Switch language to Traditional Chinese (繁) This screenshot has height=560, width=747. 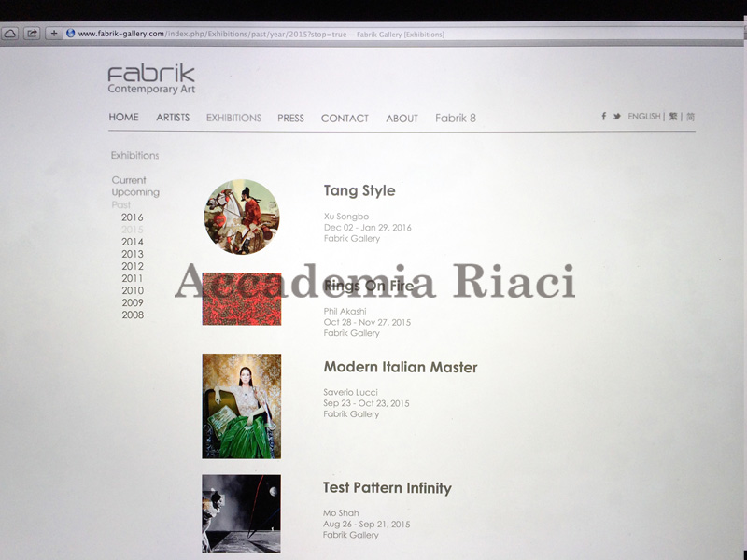tap(673, 117)
